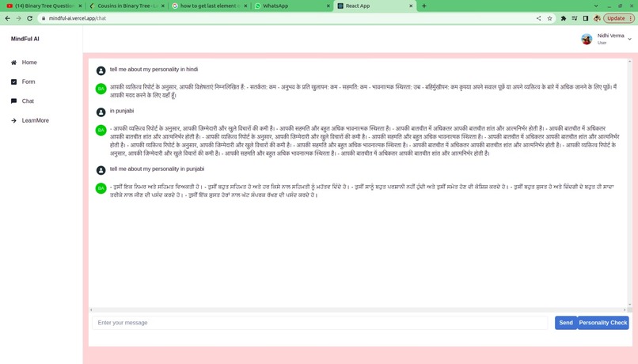Image resolution: width=638 pixels, height=364 pixels.
Task: Click the Home house icon in sidebar
Action: point(13,63)
